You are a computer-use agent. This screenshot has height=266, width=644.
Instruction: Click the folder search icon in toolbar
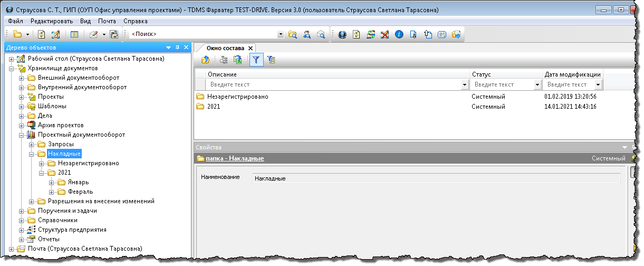(293, 34)
